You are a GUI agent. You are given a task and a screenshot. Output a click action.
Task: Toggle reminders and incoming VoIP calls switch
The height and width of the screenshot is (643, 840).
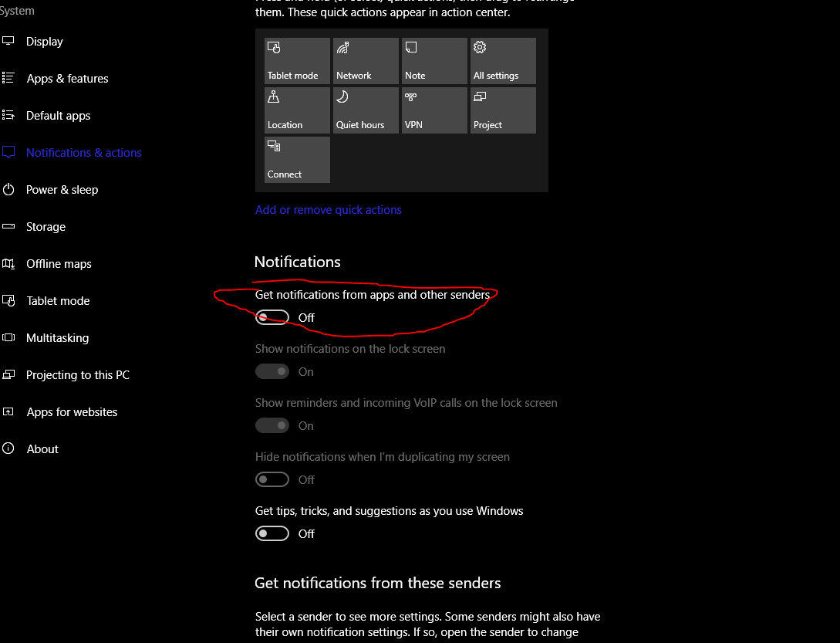pyautogui.click(x=272, y=425)
